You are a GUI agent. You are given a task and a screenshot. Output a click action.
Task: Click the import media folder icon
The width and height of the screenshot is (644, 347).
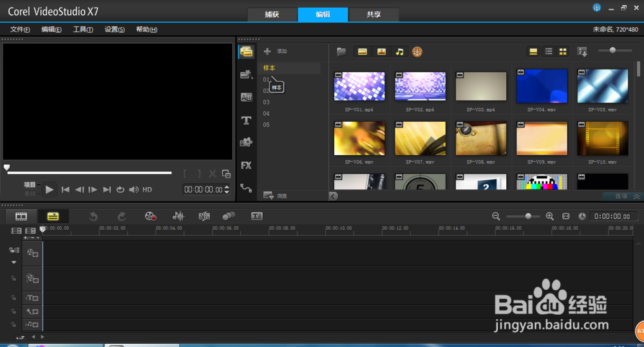341,52
